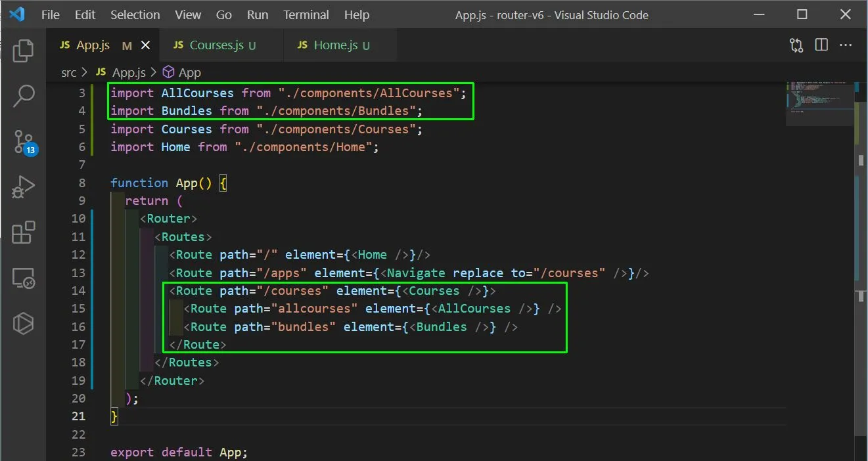This screenshot has width=868, height=461.
Task: Click path="allcourses" on line 15
Action: [x=296, y=309]
